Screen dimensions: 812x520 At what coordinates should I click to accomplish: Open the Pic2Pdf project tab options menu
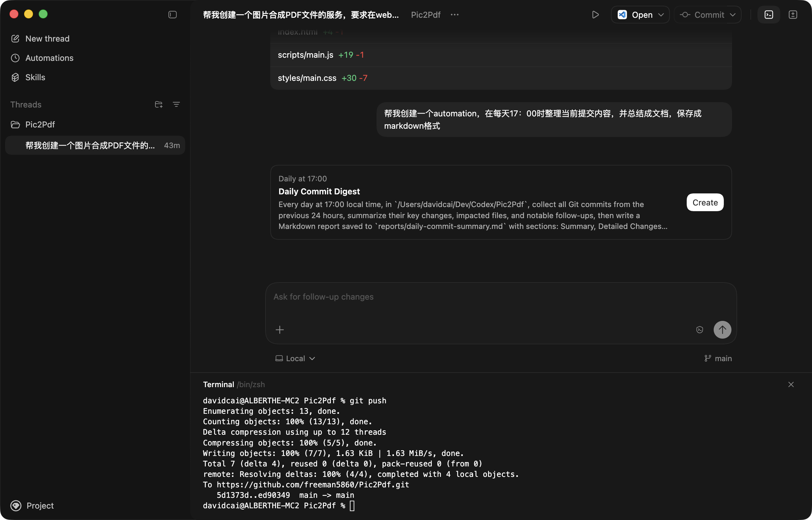pos(454,15)
